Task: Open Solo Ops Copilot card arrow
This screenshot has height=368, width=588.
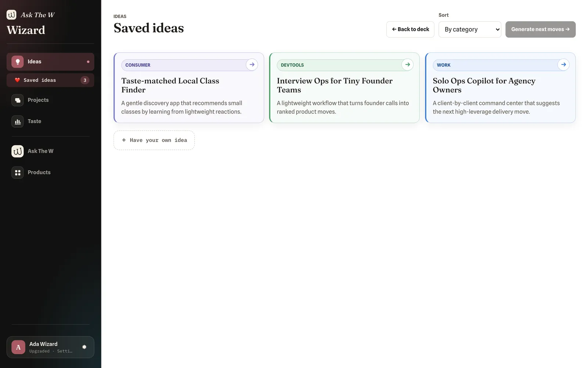Action: (563, 65)
